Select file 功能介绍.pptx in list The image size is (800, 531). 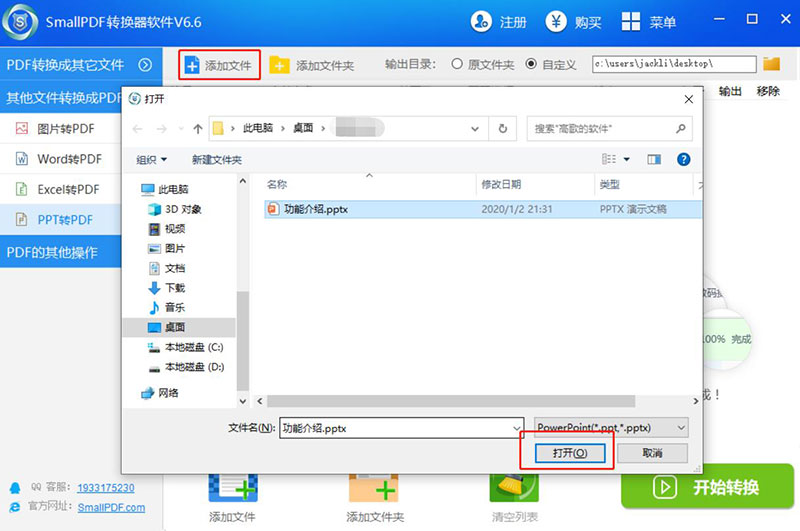click(483, 209)
